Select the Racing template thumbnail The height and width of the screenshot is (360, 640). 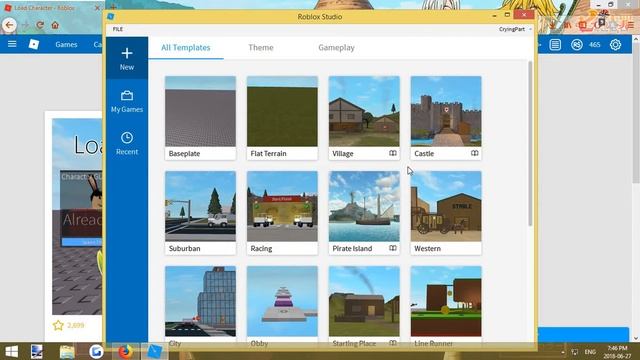point(282,206)
